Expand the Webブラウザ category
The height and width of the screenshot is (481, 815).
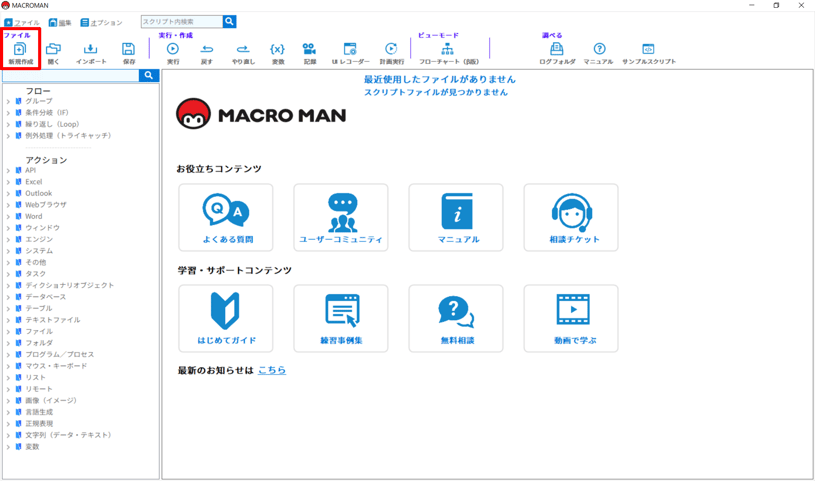click(8, 205)
